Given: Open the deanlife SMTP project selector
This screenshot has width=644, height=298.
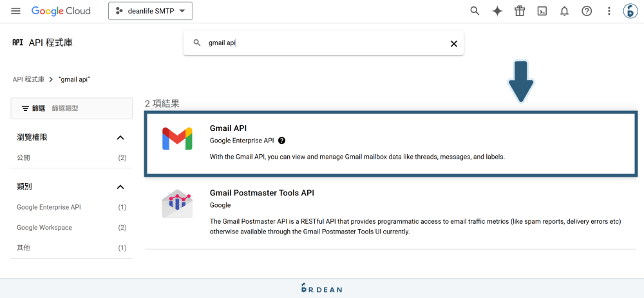Looking at the screenshot, I should tap(150, 11).
